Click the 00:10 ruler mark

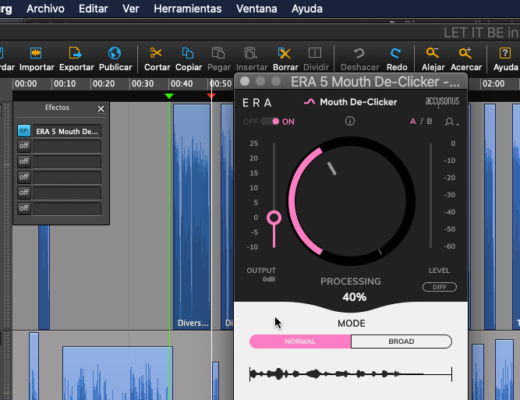[64, 84]
